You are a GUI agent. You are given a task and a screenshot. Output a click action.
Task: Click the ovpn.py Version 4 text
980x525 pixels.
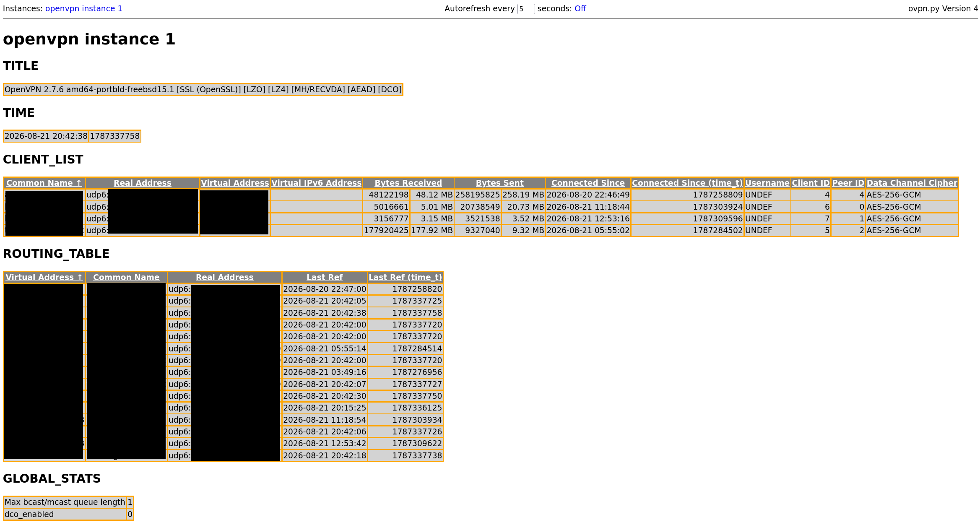(x=943, y=9)
